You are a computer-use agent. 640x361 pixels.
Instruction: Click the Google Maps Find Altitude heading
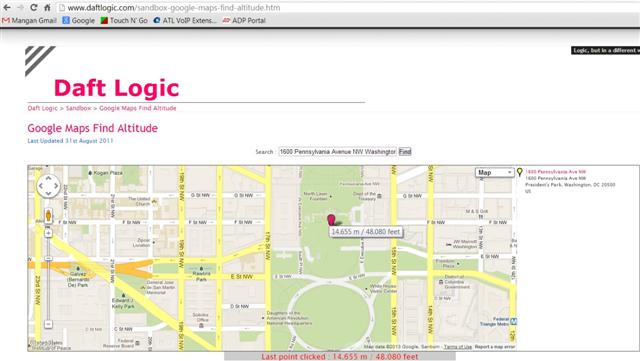93,128
